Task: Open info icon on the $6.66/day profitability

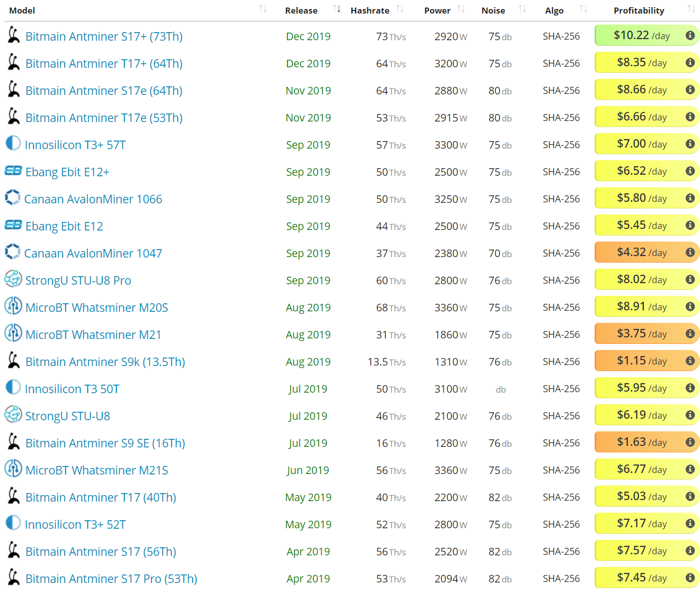Action: [x=690, y=116]
